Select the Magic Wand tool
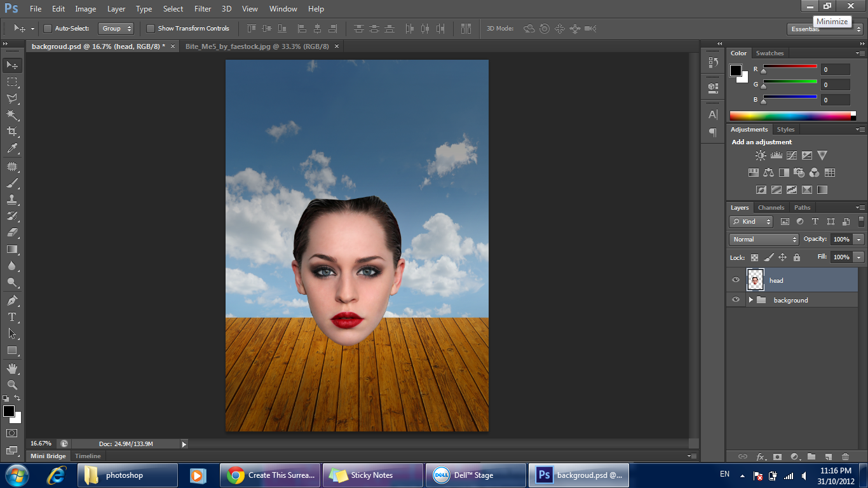 (x=12, y=115)
